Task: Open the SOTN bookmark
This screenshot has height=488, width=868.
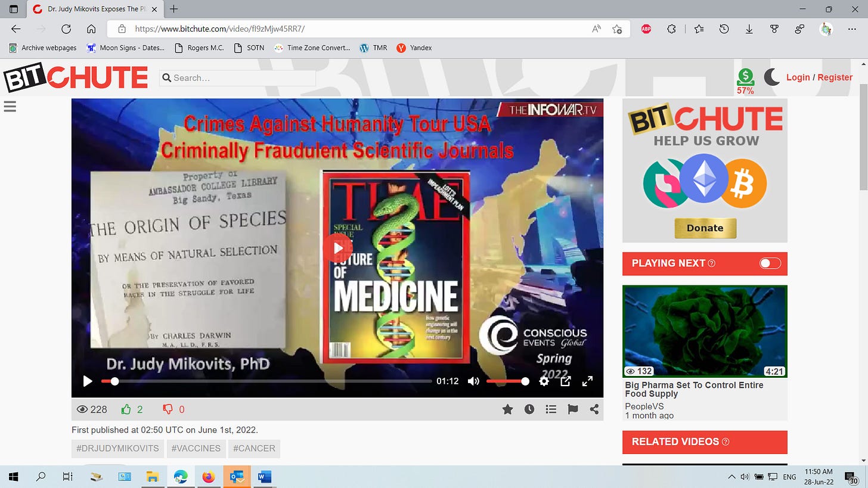Action: click(250, 48)
